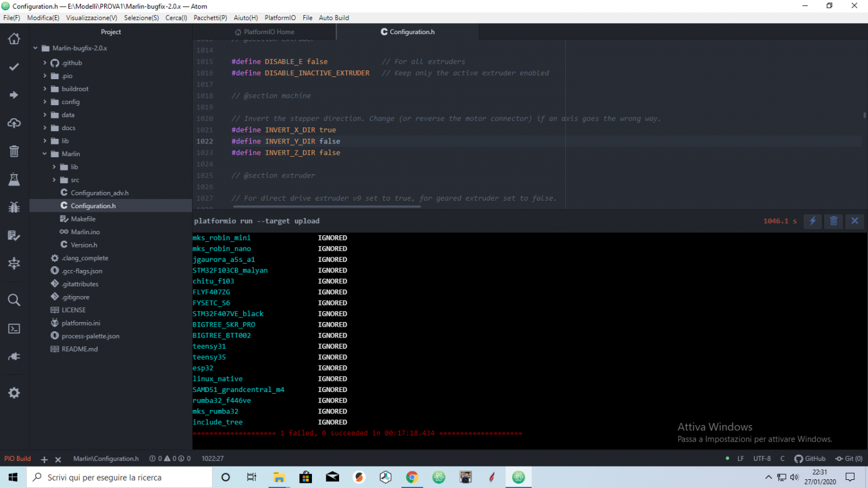Click the lightning bolt icon in the build panel
The height and width of the screenshot is (488, 868).
coord(812,221)
